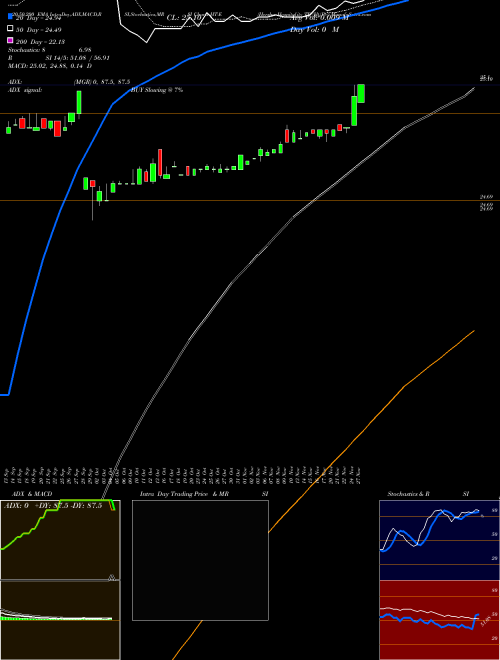Click the magenta 200 Day legend swatch
Image resolution: width=500 pixels, height=660 pixels.
11,40
